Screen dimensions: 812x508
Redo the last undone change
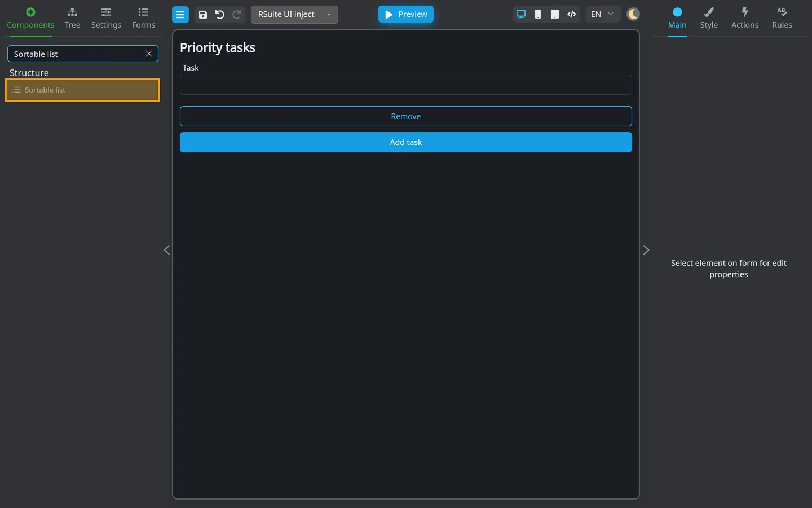click(237, 15)
